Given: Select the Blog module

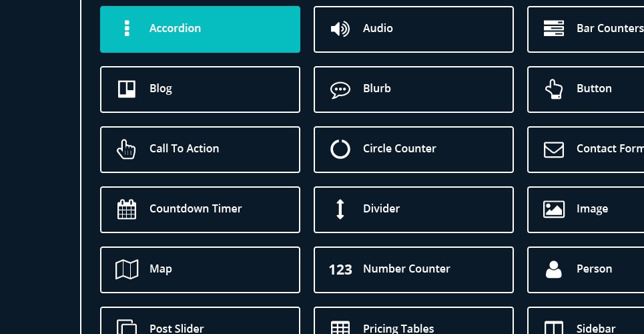Looking at the screenshot, I should point(200,90).
